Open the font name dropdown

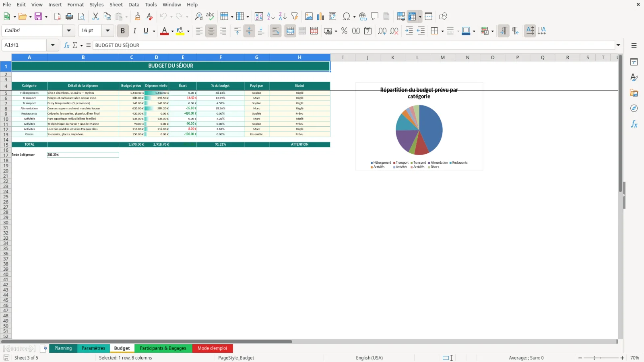click(69, 31)
